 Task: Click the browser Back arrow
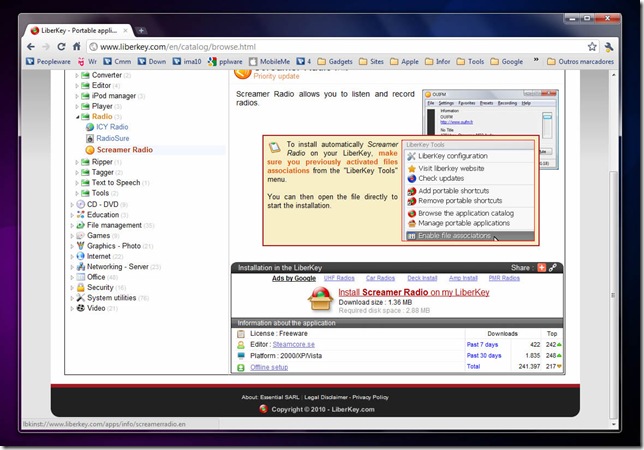pyautogui.click(x=31, y=47)
